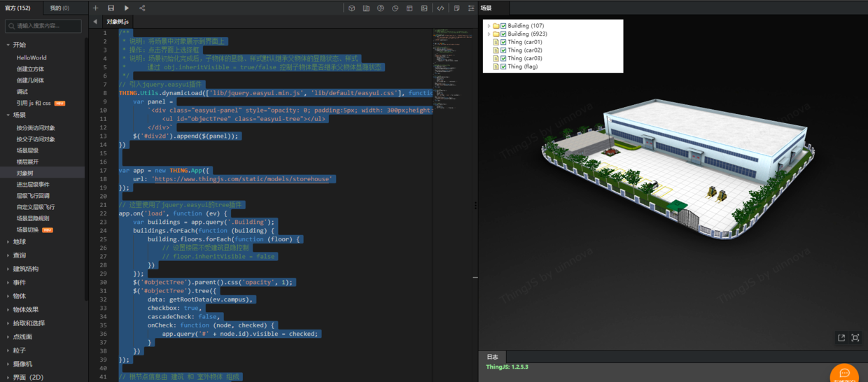
Task: Click the plus icon to create new file
Action: pos(96,8)
